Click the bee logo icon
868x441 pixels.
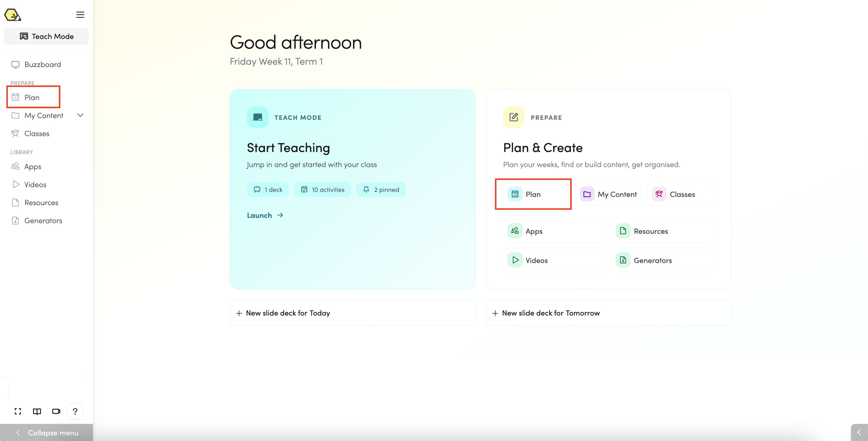12,15
